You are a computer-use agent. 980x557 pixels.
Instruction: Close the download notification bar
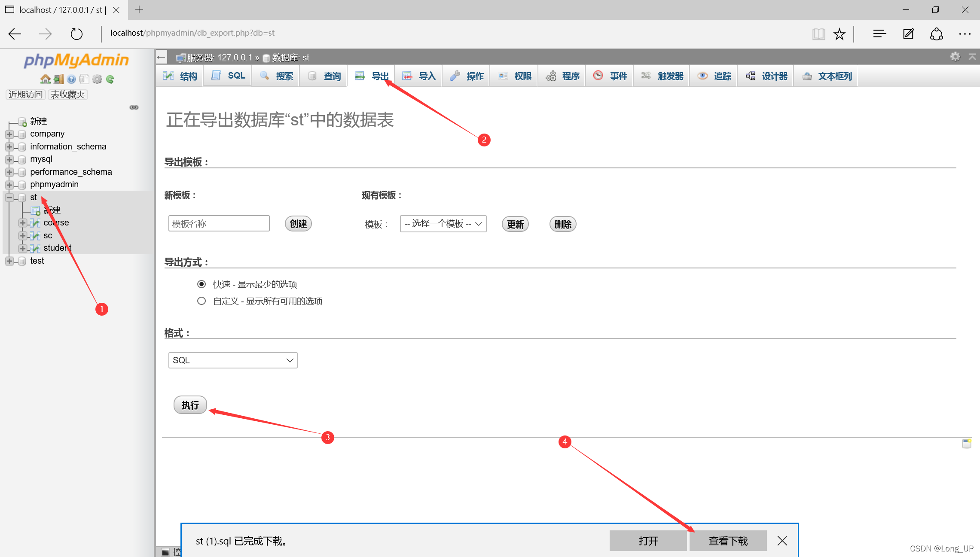click(x=782, y=541)
